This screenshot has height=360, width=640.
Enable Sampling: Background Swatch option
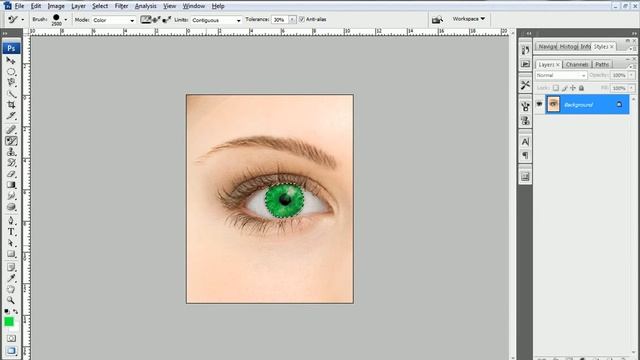point(167,20)
